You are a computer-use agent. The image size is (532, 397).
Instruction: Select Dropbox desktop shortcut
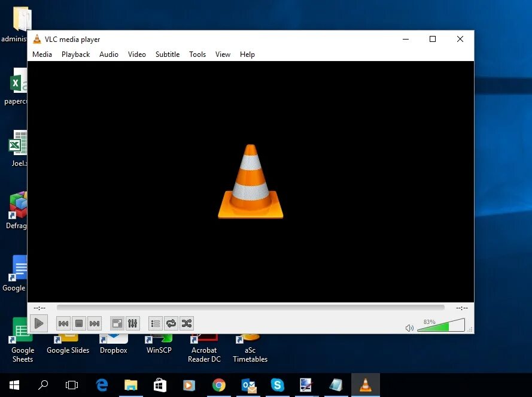[x=113, y=345]
